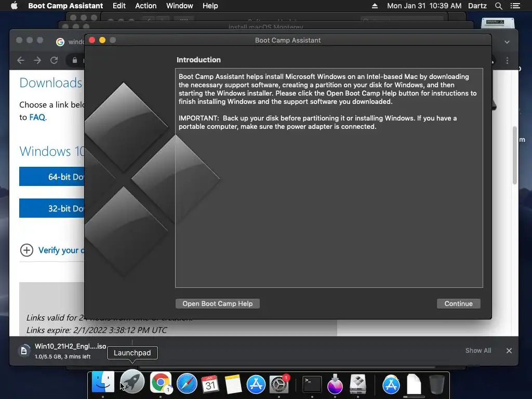Close the Chrome downloads bar

(509, 351)
